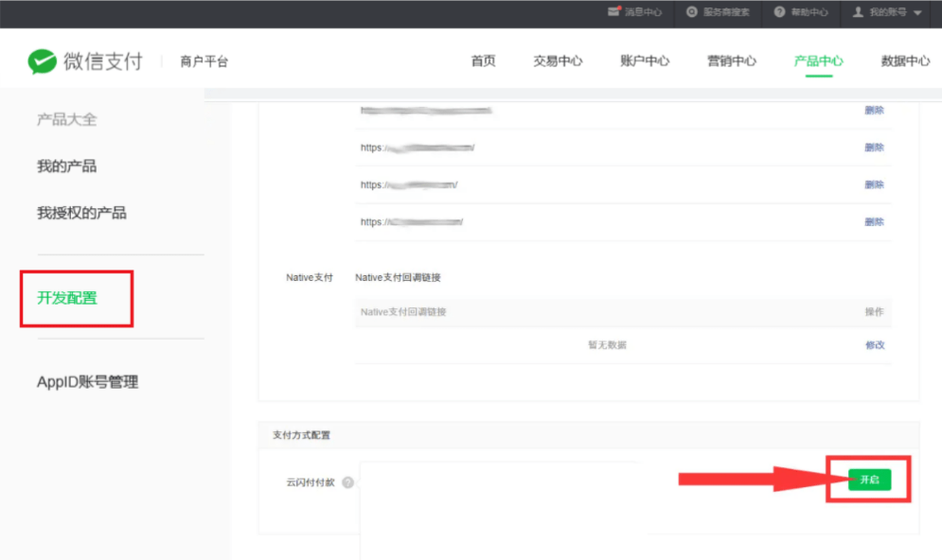This screenshot has width=942, height=560.
Task: Open the 首页 tab
Action: coord(483,61)
